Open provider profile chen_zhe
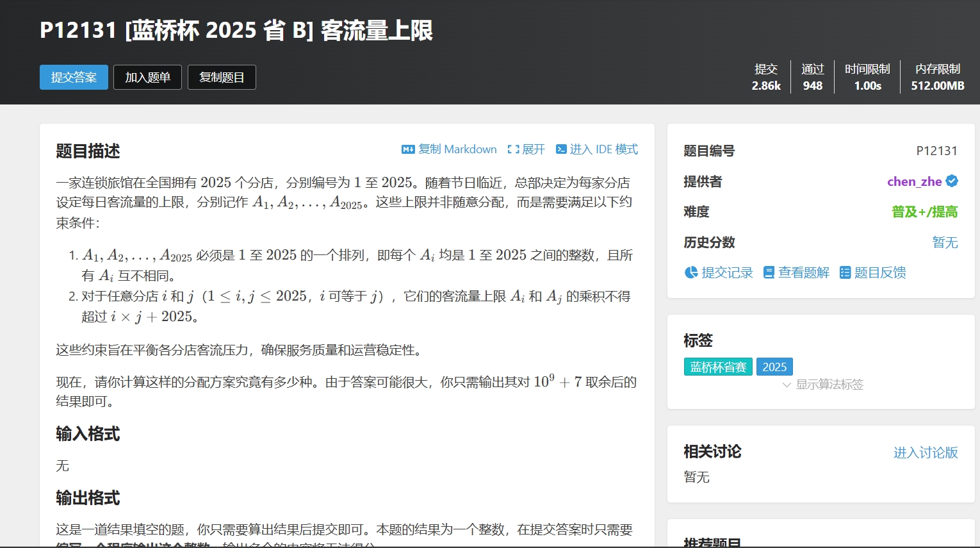This screenshot has height=548, width=980. pyautogui.click(x=914, y=181)
